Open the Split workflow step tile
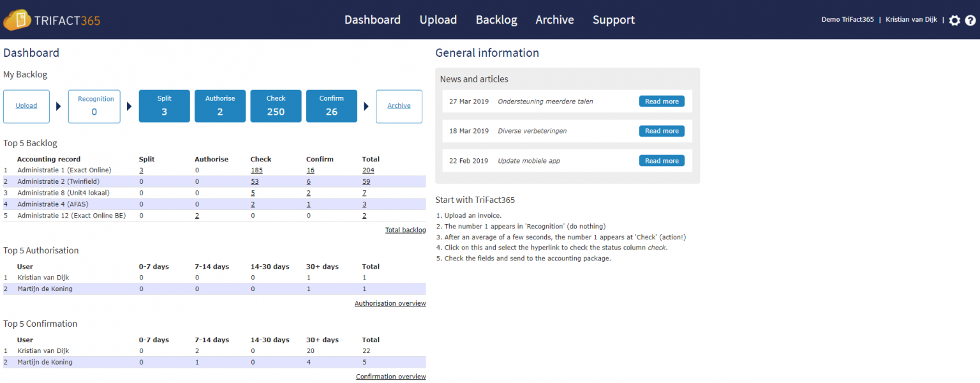Image resolution: width=980 pixels, height=383 pixels. click(x=164, y=105)
